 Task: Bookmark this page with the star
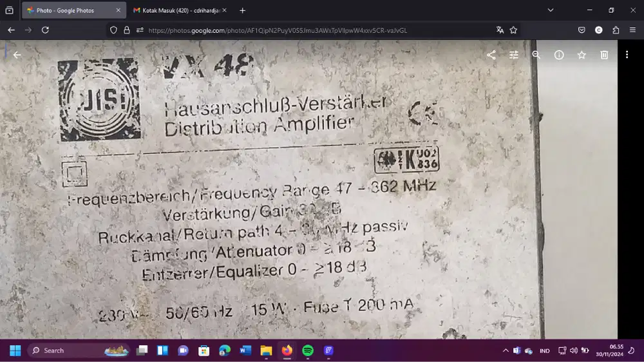[513, 30]
